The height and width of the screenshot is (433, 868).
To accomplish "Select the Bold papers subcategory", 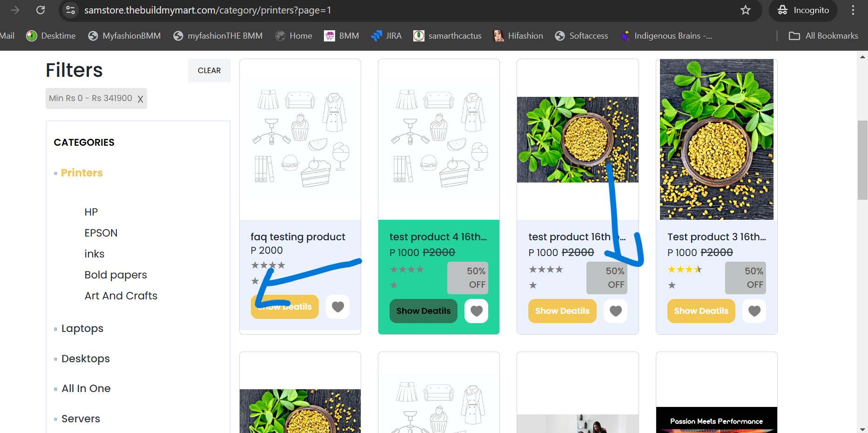I will pos(116,275).
